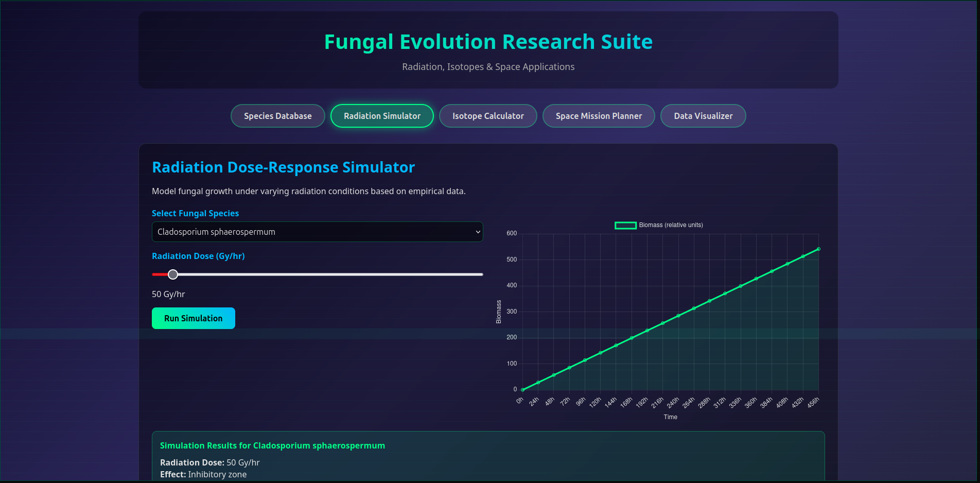The height and width of the screenshot is (483, 980).
Task: Click the 50 Gy/hr dose readout
Action: [x=168, y=294]
